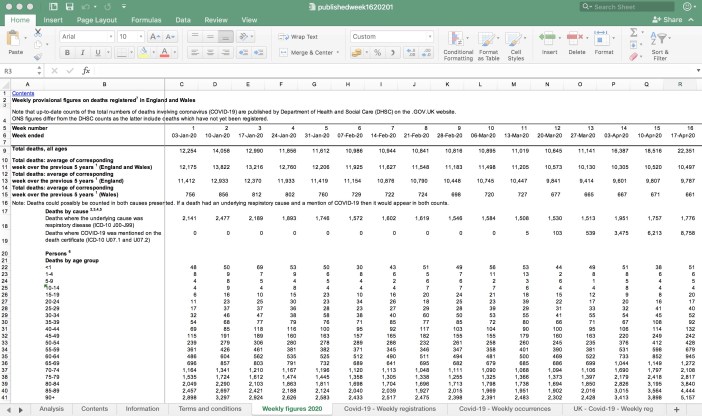Open Sort & Filter
Image resolution: width=702 pixels, height=416 pixels.
[x=660, y=45]
